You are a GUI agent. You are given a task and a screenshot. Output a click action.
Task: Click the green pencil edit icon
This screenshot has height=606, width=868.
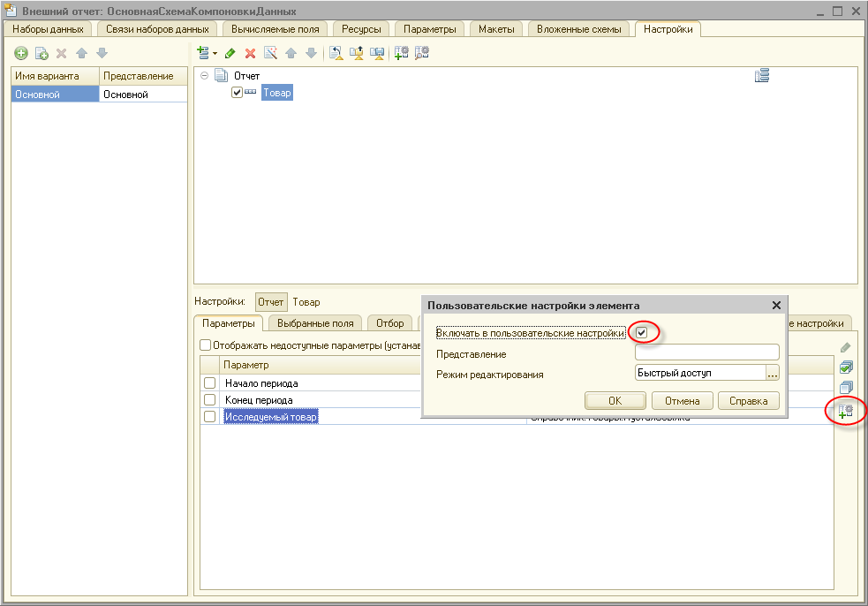tap(230, 53)
